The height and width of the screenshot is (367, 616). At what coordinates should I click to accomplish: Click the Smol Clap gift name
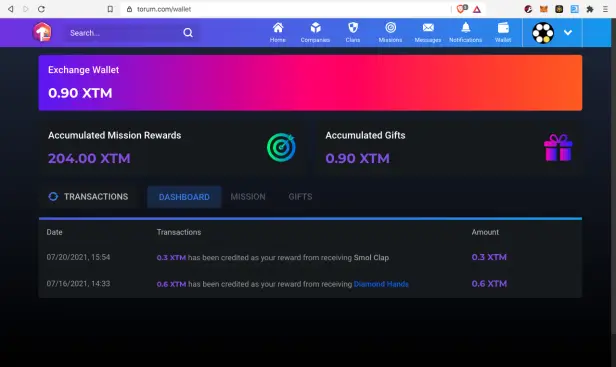[371, 258]
